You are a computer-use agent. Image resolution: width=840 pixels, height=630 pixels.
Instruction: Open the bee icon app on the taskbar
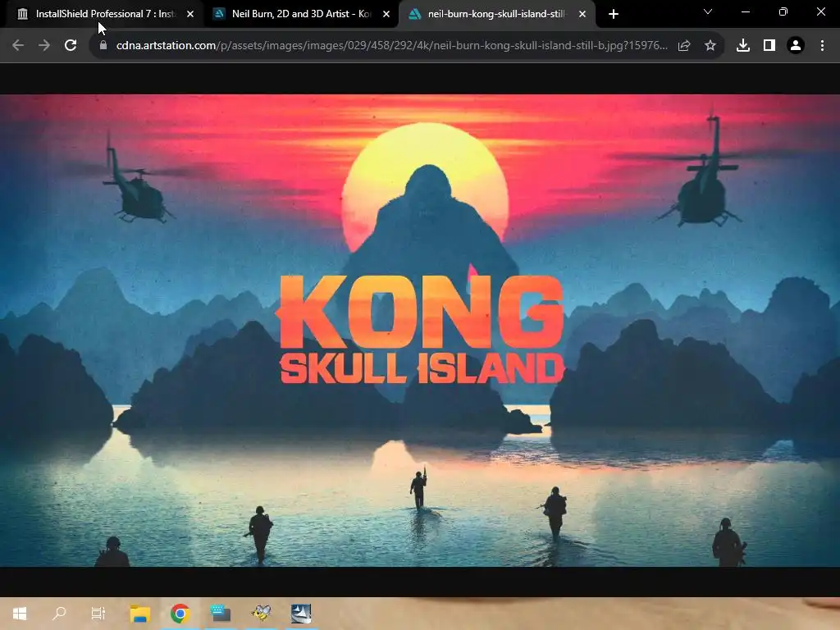pyautogui.click(x=261, y=614)
